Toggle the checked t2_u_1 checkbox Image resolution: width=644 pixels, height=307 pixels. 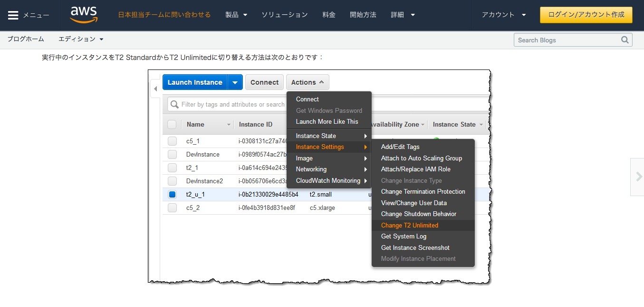click(x=172, y=194)
